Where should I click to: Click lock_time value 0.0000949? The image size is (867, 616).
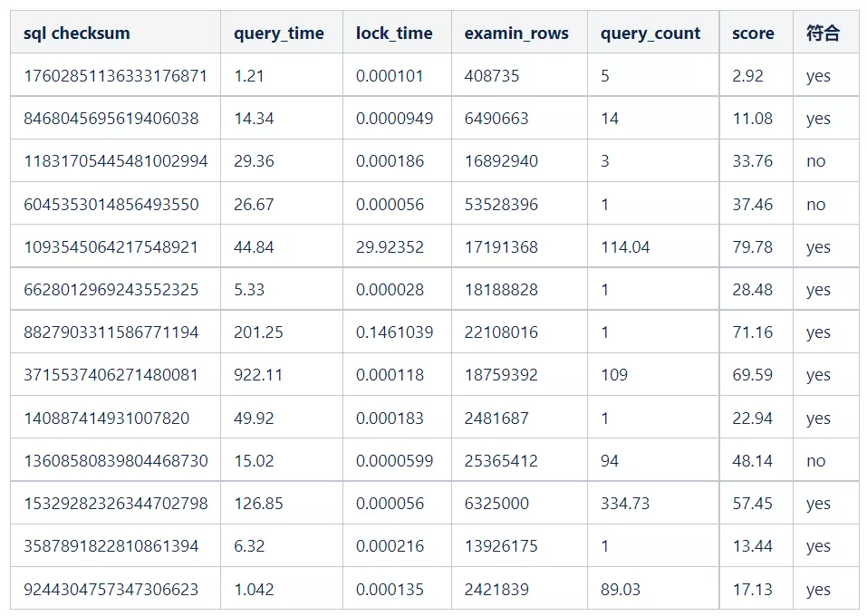pyautogui.click(x=394, y=119)
